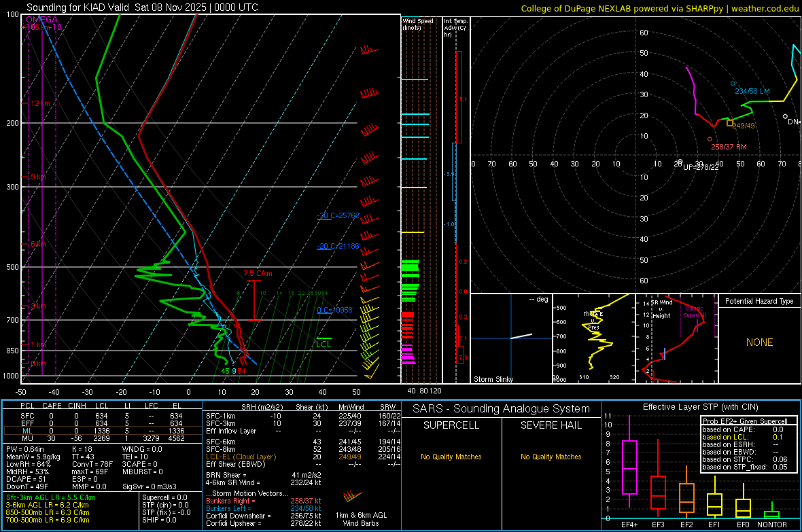
Task: Click the '1km & 6km AGL Wind Barbs' caption
Action: pos(361,519)
